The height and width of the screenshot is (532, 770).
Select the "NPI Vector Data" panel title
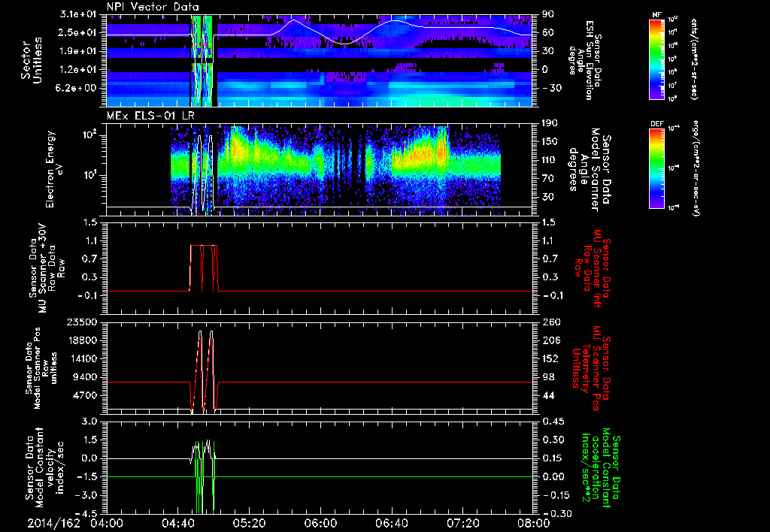153,7
